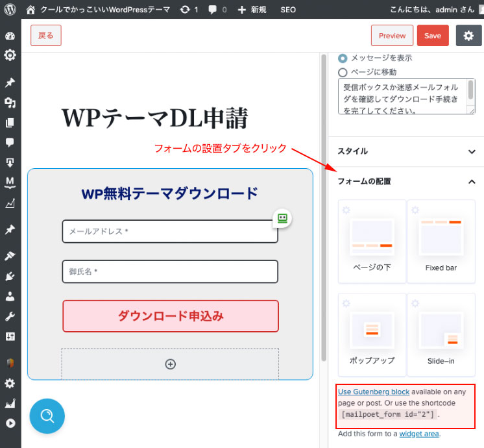Screen dimensions: 484x448
Task: Open the Appearance brush sidebar icon
Action: 10,256
